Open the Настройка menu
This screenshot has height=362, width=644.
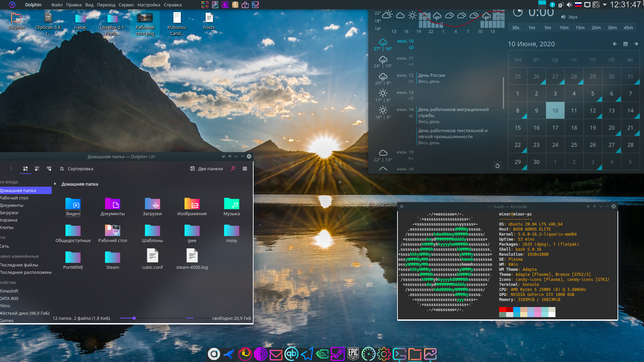[x=149, y=5]
